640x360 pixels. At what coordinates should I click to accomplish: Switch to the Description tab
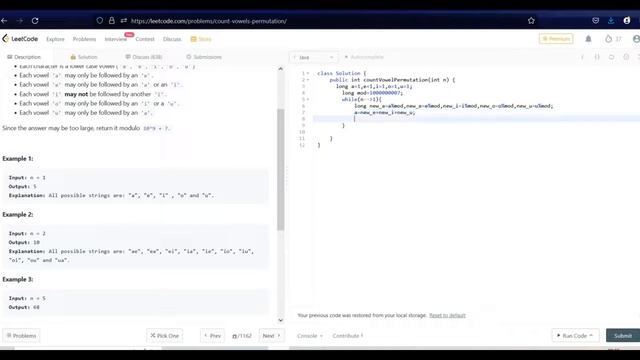click(24, 57)
